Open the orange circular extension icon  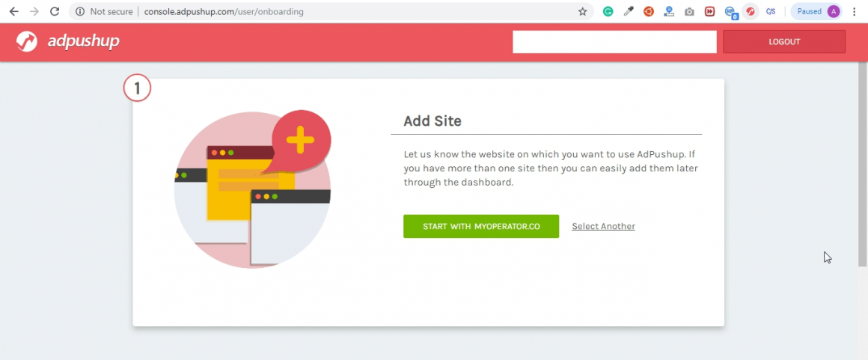click(x=648, y=11)
